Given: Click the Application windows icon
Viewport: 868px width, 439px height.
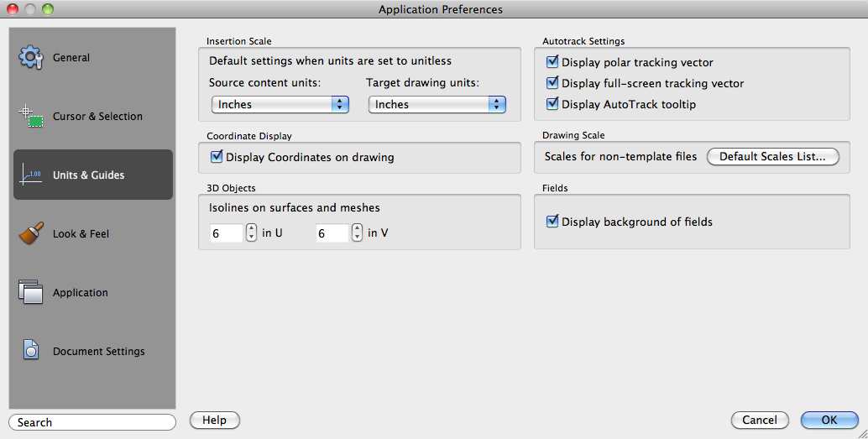Looking at the screenshot, I should [31, 293].
